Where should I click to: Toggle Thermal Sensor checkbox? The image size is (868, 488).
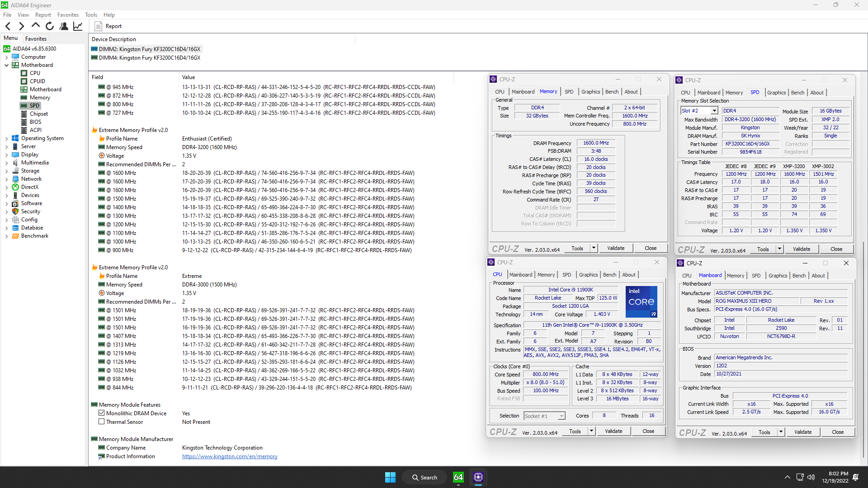(x=102, y=422)
